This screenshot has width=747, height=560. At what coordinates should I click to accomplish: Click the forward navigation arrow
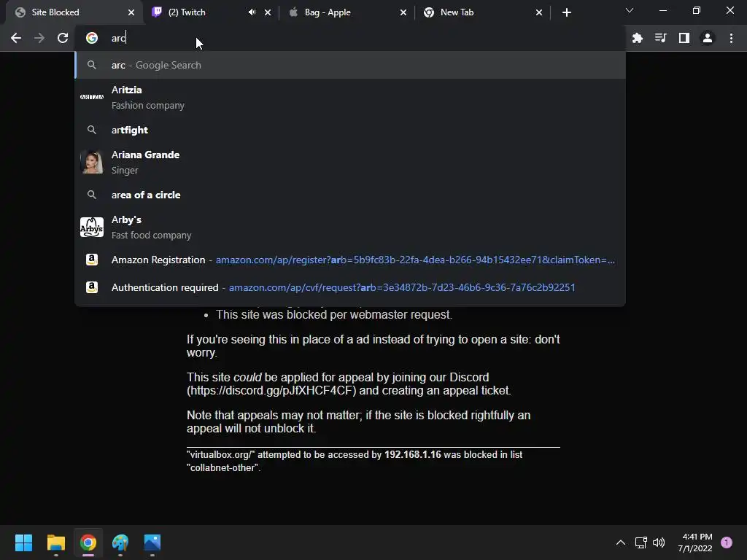point(39,38)
